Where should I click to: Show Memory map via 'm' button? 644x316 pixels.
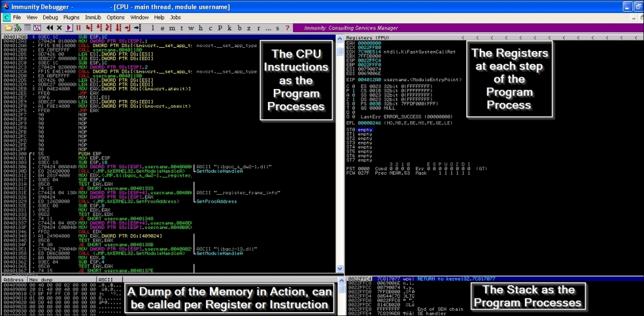point(172,28)
